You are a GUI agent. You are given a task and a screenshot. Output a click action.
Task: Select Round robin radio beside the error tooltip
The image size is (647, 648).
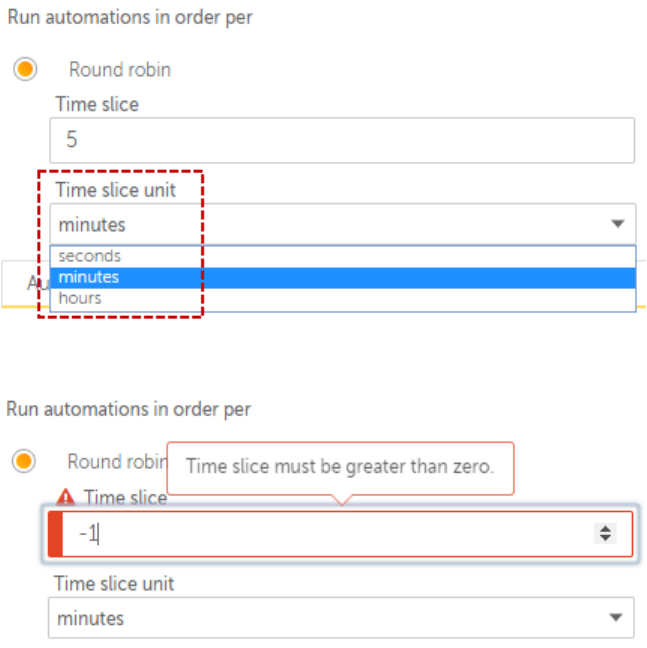tap(24, 461)
